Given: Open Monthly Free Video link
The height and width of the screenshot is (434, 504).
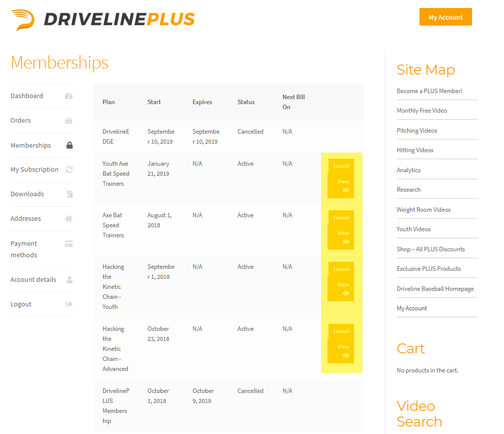Looking at the screenshot, I should click(x=421, y=111).
